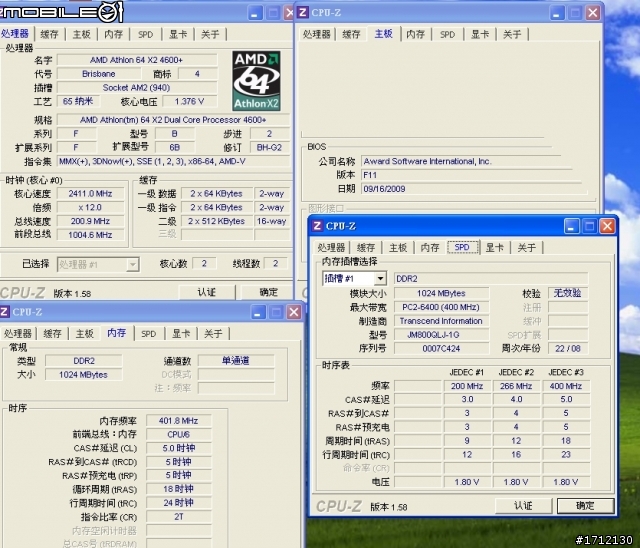This screenshot has width=640, height=548.
Task: Open SPD tab in memory window
Action: pos(149,333)
